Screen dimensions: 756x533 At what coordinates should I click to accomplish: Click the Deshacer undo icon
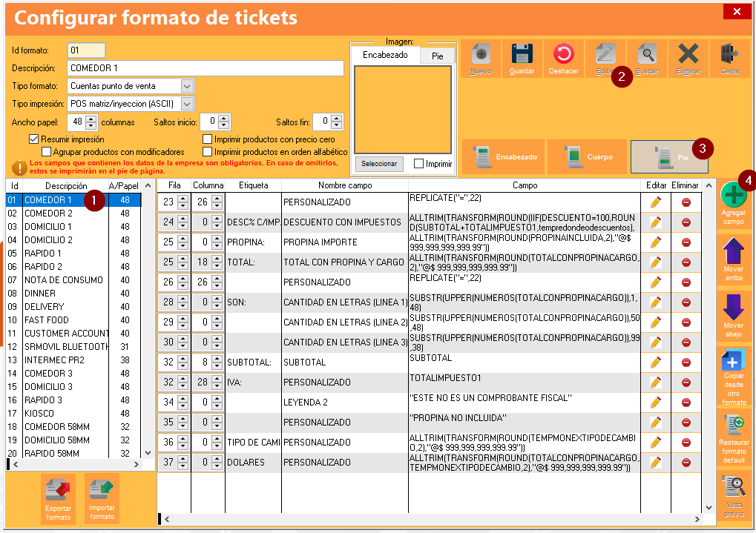(x=563, y=59)
